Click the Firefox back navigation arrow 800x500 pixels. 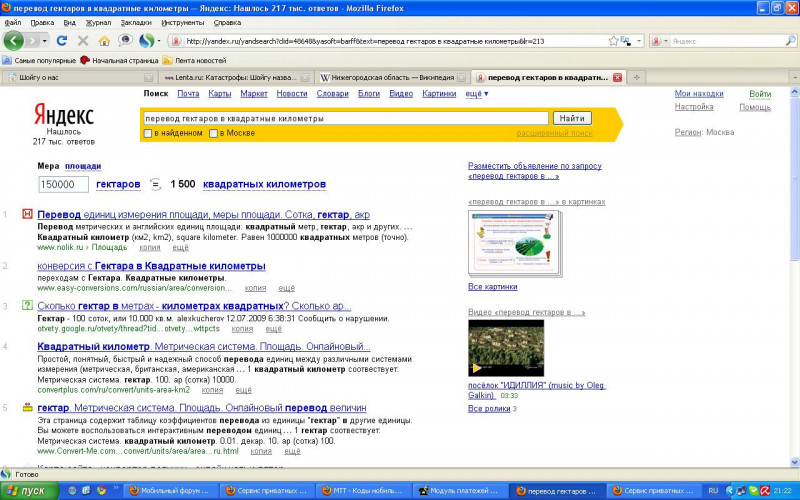coord(14,41)
